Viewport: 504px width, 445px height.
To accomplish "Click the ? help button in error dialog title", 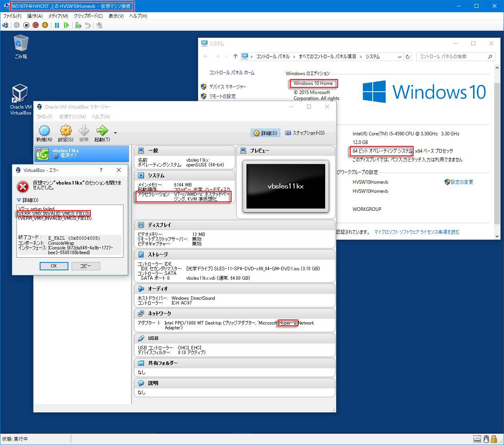I will (101, 170).
